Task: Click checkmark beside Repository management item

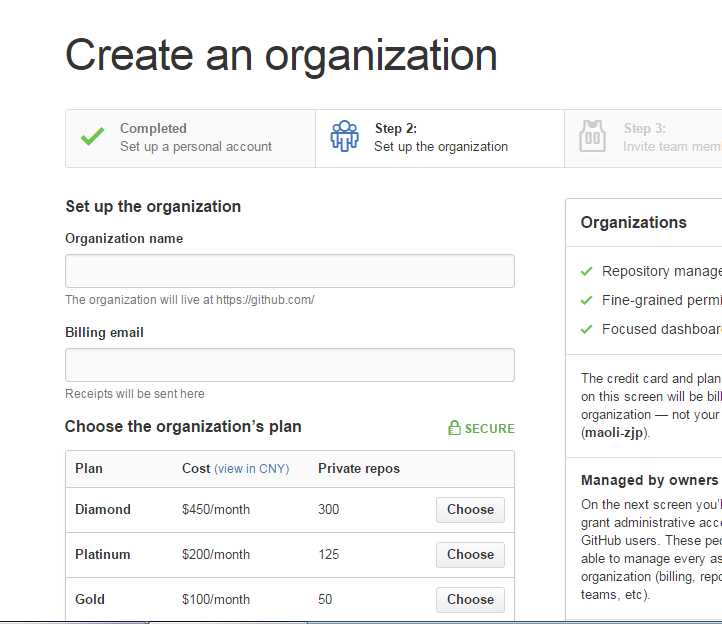Action: coord(586,271)
